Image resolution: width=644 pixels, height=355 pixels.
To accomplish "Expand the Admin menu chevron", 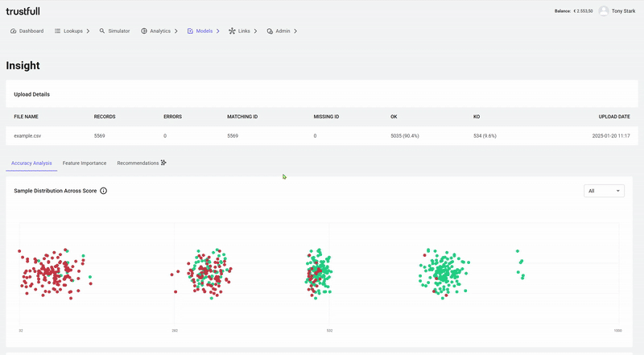I will (295, 31).
